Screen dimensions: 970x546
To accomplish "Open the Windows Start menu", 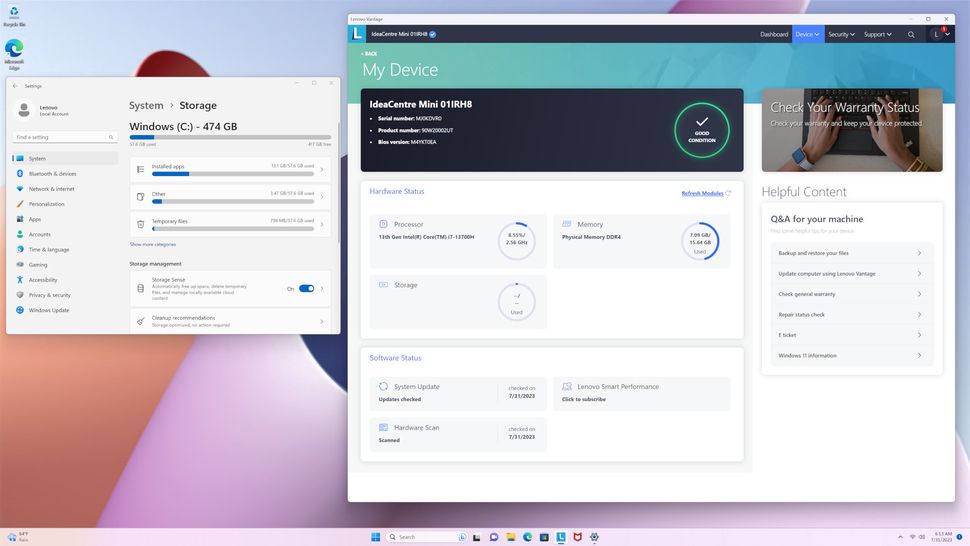I will [376, 537].
